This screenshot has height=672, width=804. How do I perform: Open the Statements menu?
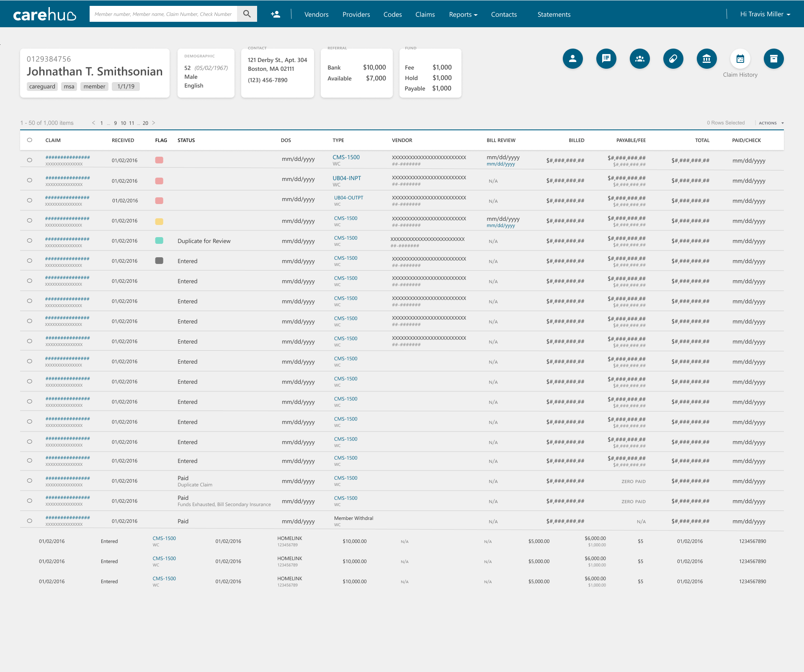554,14
